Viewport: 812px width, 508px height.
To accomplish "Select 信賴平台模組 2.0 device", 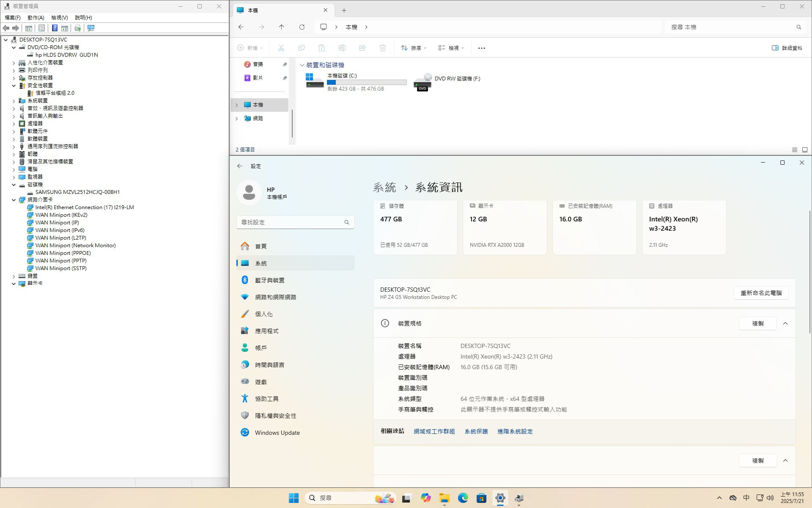I will pos(55,93).
